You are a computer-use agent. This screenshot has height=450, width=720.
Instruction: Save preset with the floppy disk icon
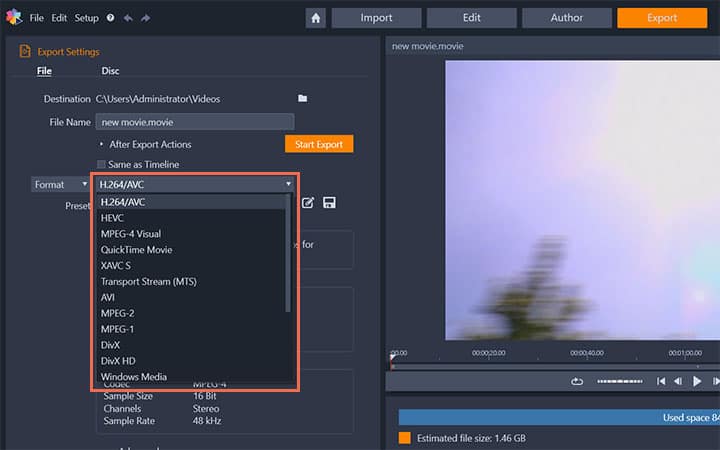[329, 202]
